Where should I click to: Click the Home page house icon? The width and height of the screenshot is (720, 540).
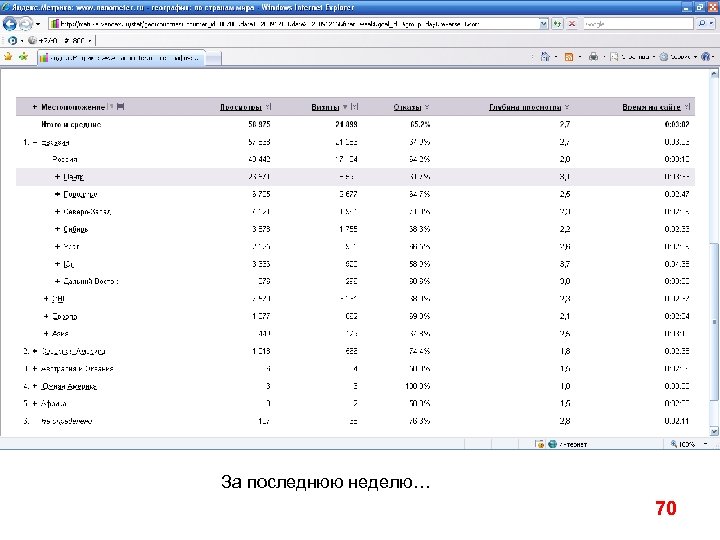click(x=545, y=56)
